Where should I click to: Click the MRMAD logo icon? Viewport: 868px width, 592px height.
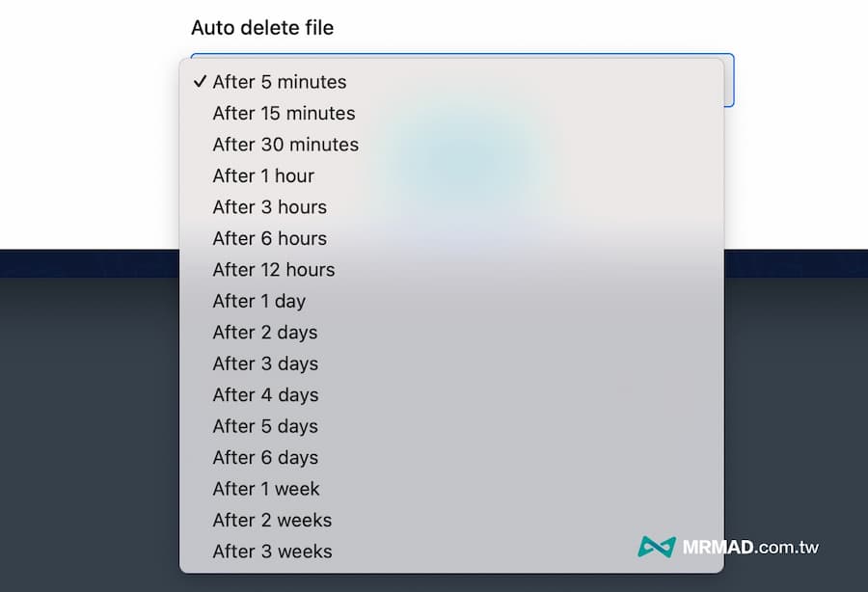click(x=656, y=547)
